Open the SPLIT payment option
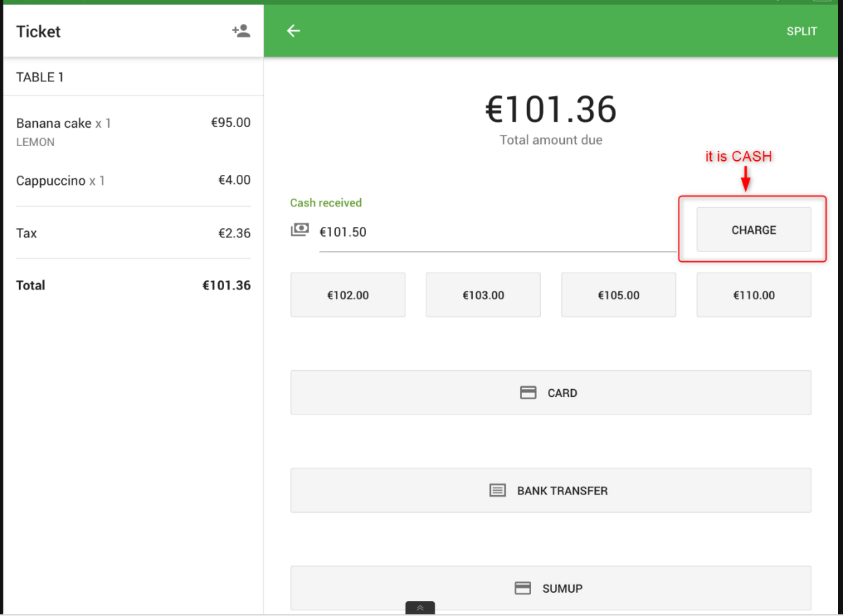 click(x=802, y=31)
